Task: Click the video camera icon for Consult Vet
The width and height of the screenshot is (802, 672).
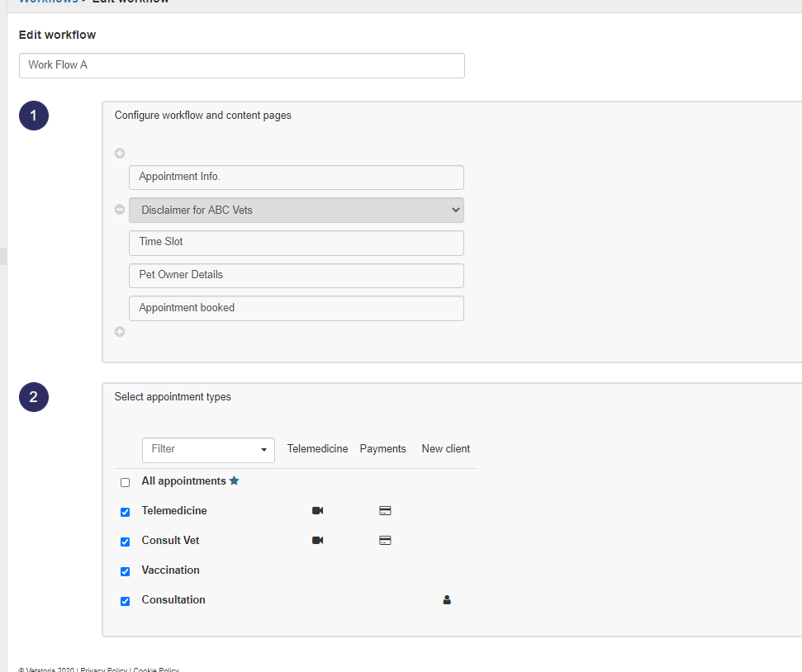Action: tap(318, 540)
